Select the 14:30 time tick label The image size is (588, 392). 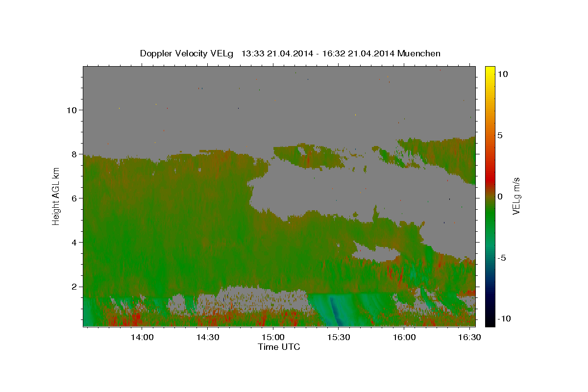tap(208, 337)
